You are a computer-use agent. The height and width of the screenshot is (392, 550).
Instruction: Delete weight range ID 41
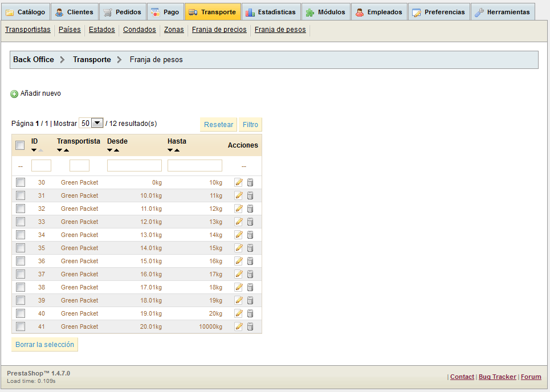[250, 326]
